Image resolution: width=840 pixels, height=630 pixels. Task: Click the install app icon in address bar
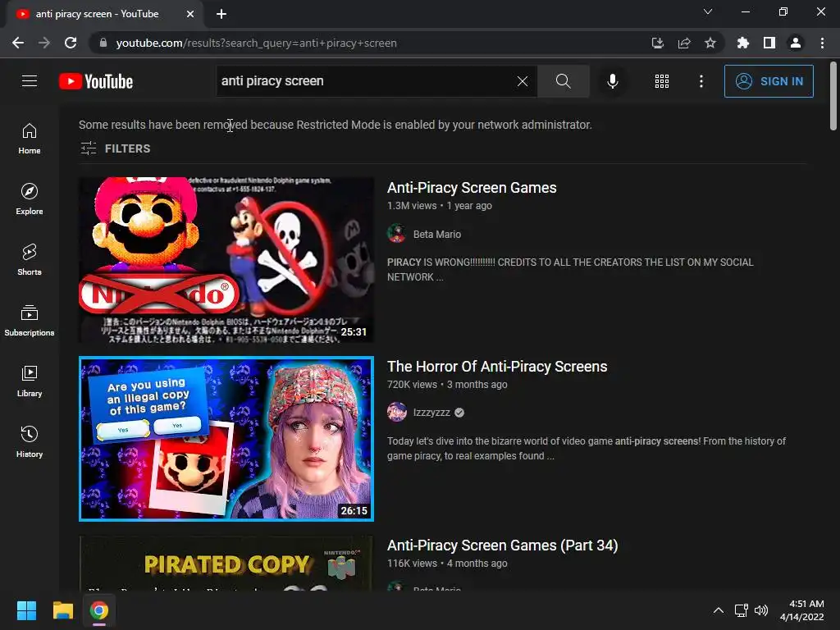tap(657, 43)
